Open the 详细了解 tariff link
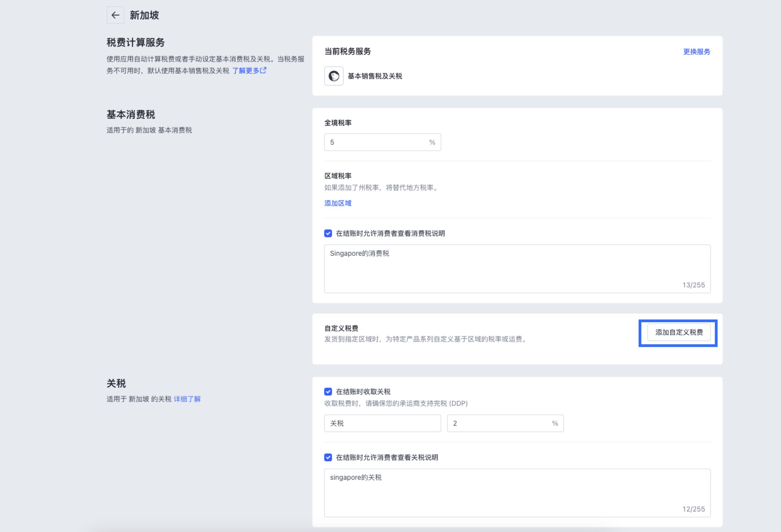 187,399
